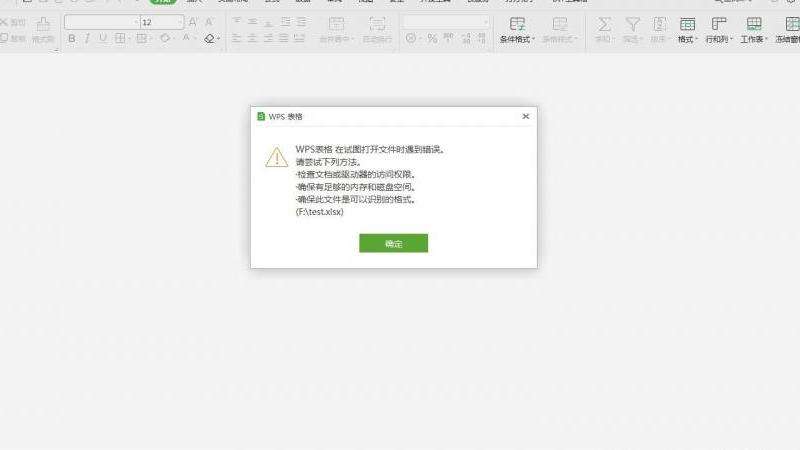Viewport: 800px width, 450px height.
Task: Click the increase indent icon
Action: coord(302,21)
